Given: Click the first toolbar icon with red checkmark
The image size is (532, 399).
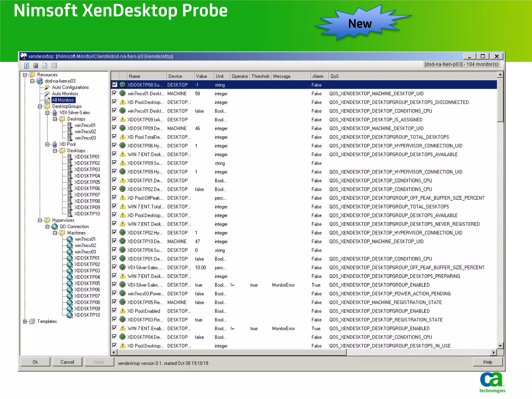Looking at the screenshot, I should [x=27, y=65].
